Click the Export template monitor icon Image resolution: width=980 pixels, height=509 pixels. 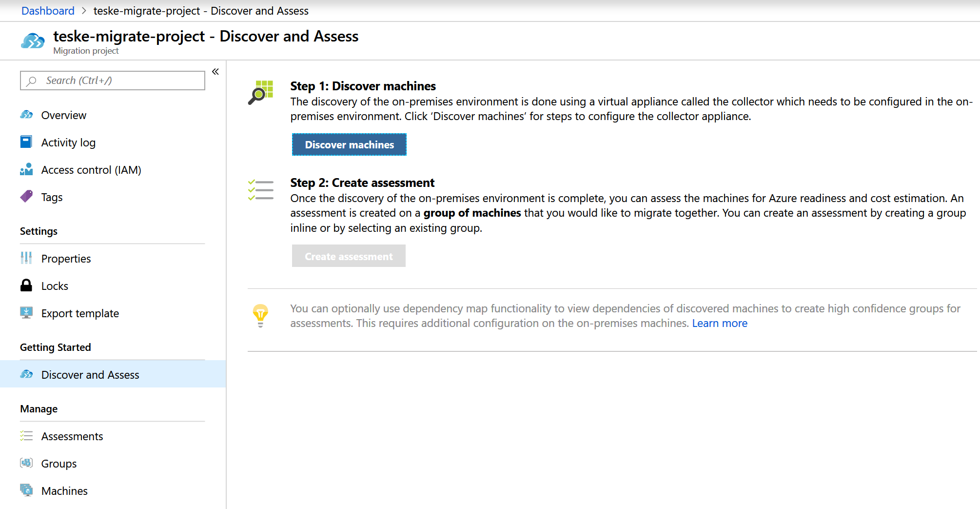[26, 313]
